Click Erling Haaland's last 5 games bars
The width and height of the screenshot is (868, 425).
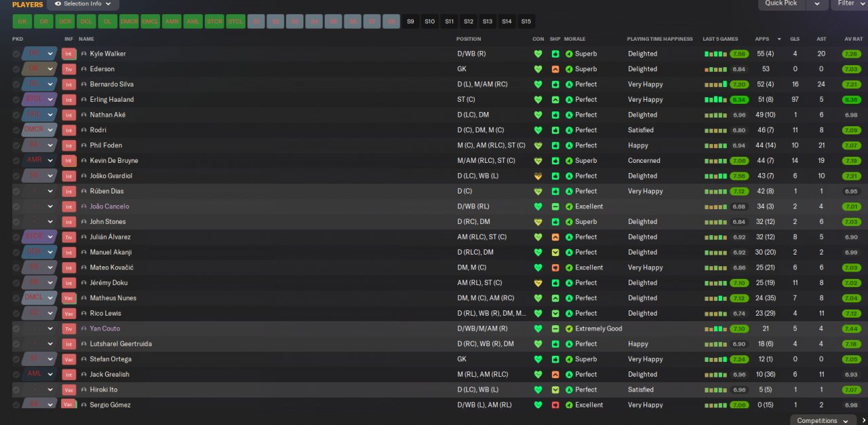pos(715,100)
